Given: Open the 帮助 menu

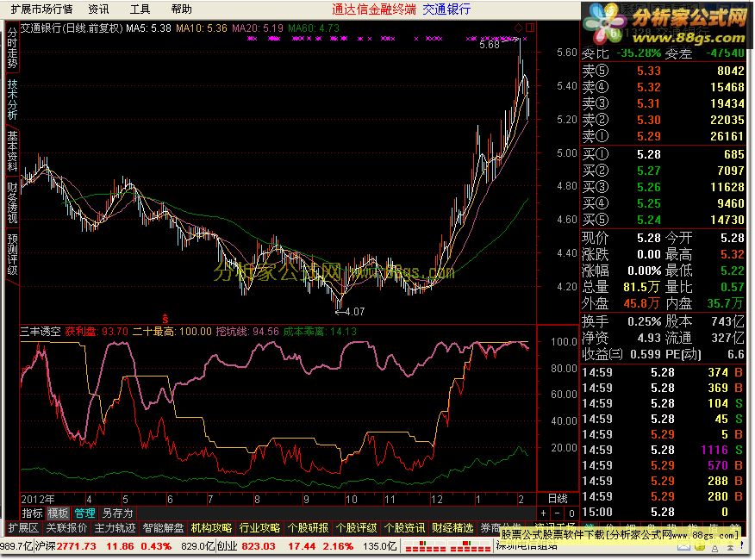Looking at the screenshot, I should click(x=181, y=9).
